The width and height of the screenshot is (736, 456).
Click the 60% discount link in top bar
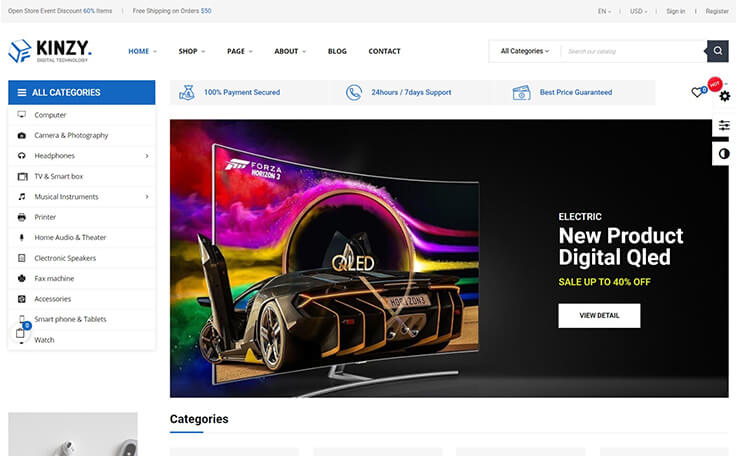[x=89, y=11]
